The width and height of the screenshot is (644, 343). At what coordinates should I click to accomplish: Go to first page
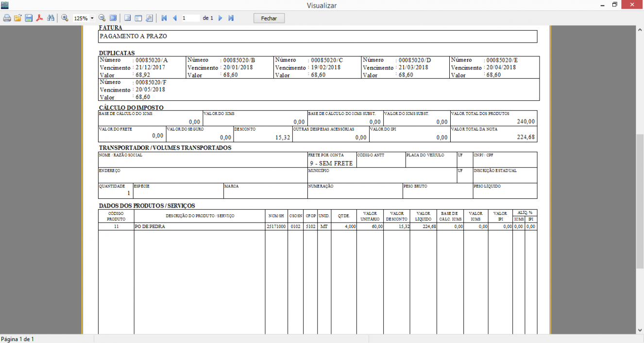[x=164, y=18]
